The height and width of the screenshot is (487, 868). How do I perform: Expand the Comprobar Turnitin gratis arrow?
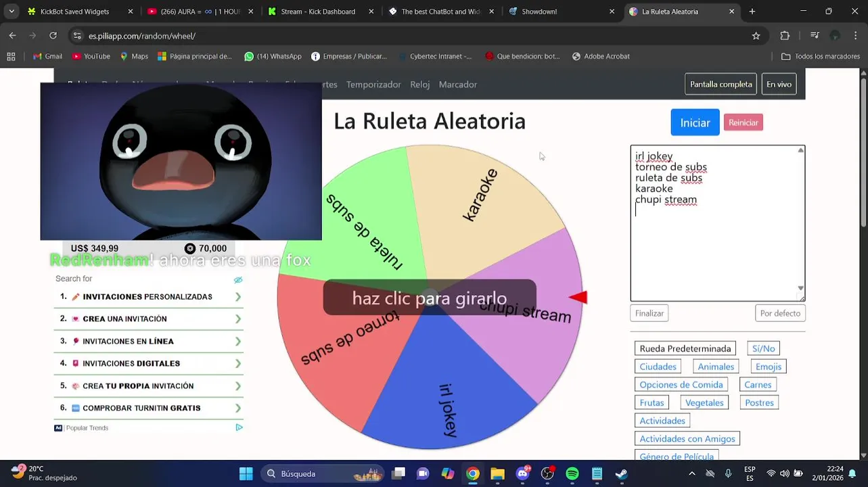tap(238, 409)
